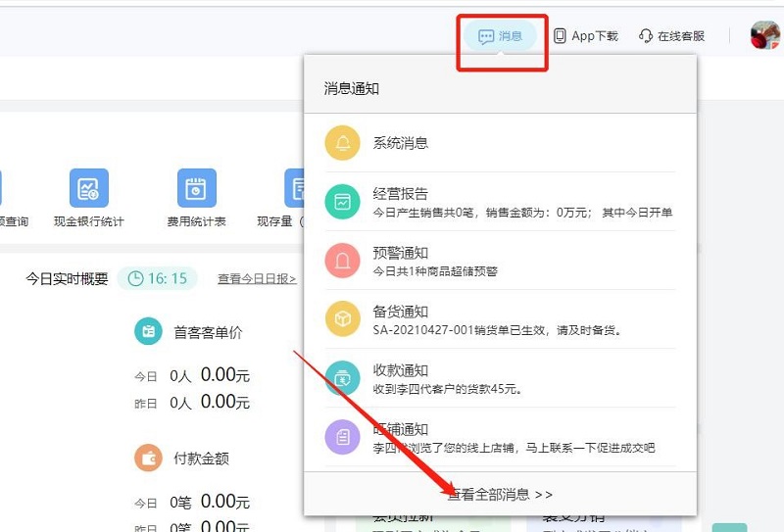784x532 pixels.
Task: Open 预警通知 red alert icon
Action: (x=342, y=261)
